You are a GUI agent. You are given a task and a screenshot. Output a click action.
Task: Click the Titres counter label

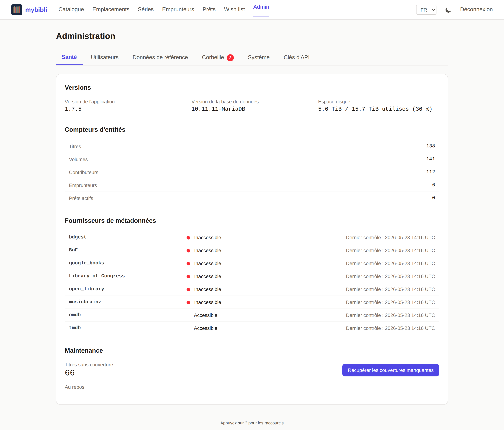(x=75, y=147)
